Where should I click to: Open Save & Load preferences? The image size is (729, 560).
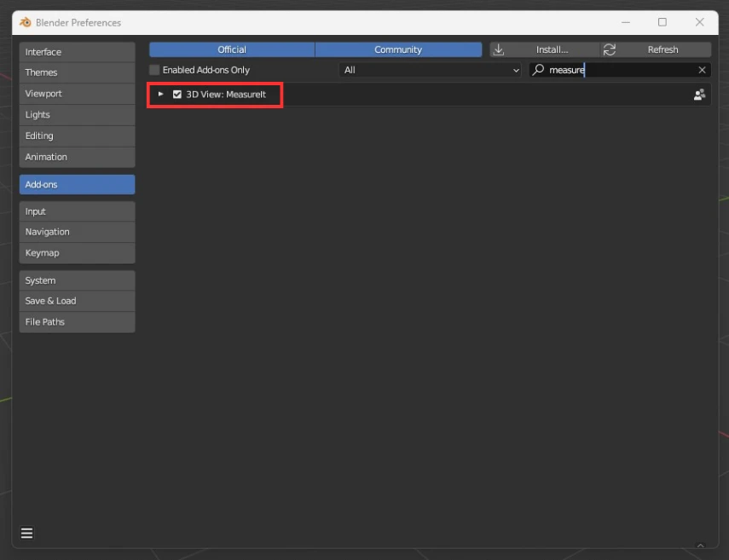(x=78, y=301)
